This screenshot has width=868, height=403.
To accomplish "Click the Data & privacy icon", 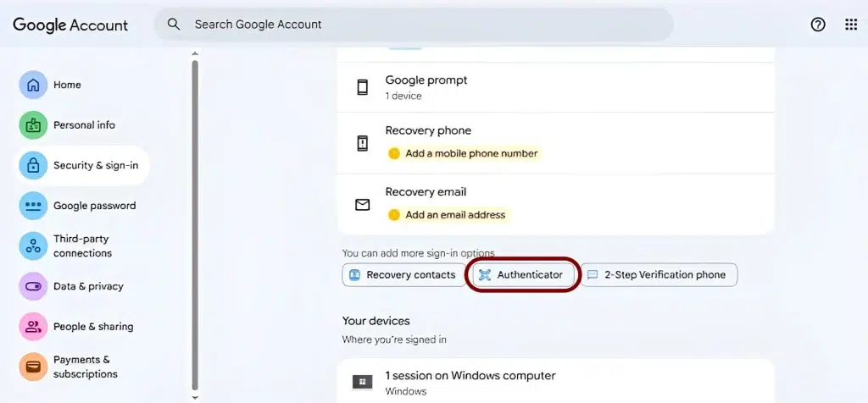I will coord(33,286).
